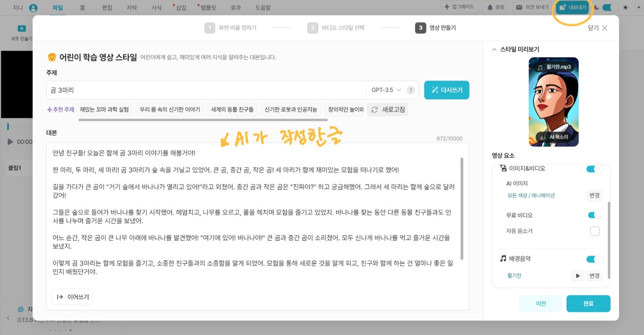Open the 서식 menu tab
This screenshot has width=644, height=335.
[156, 8]
